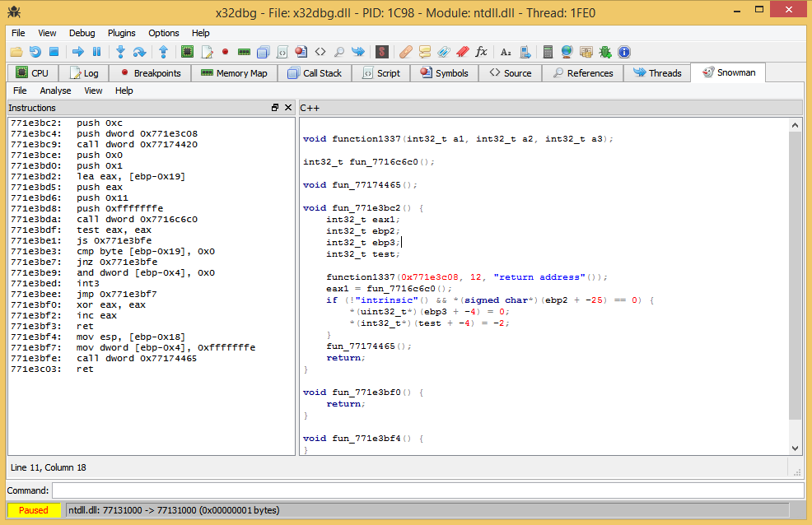Run the program with the arrow icon
The image size is (812, 525).
[78, 52]
